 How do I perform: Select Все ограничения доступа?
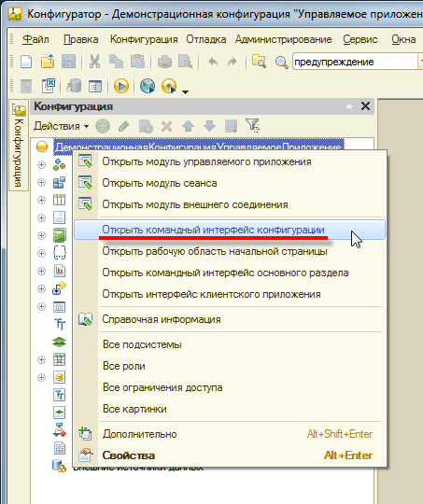[230, 387]
